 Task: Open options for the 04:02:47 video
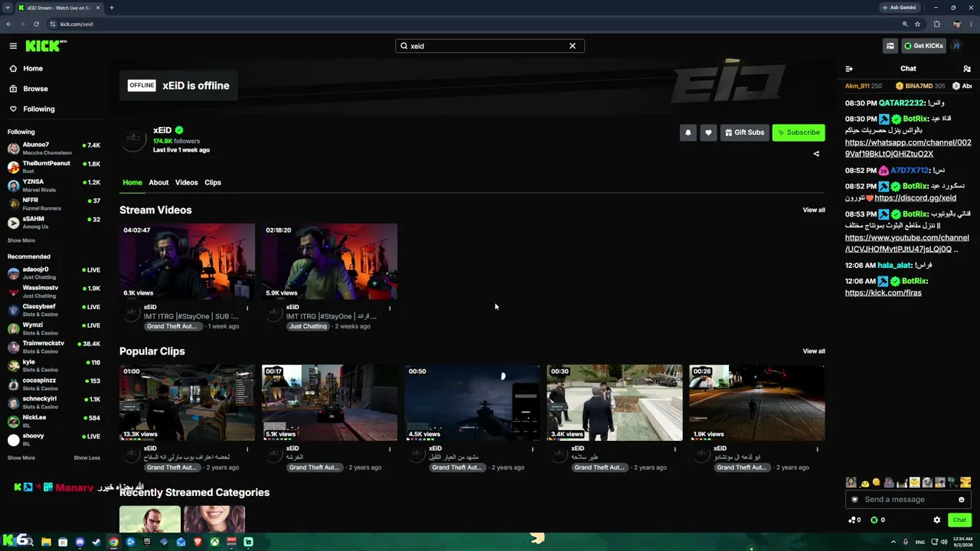point(247,308)
